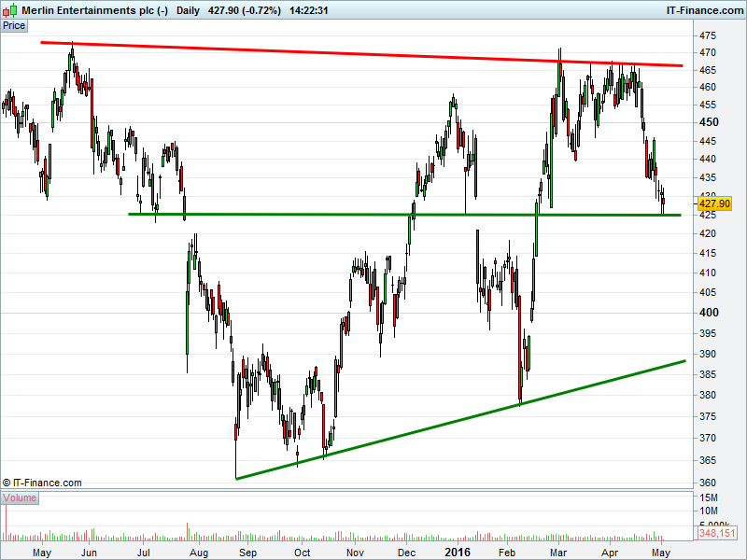Click the Jun label on the time axis
This screenshot has height=560, width=747.
[x=89, y=553]
